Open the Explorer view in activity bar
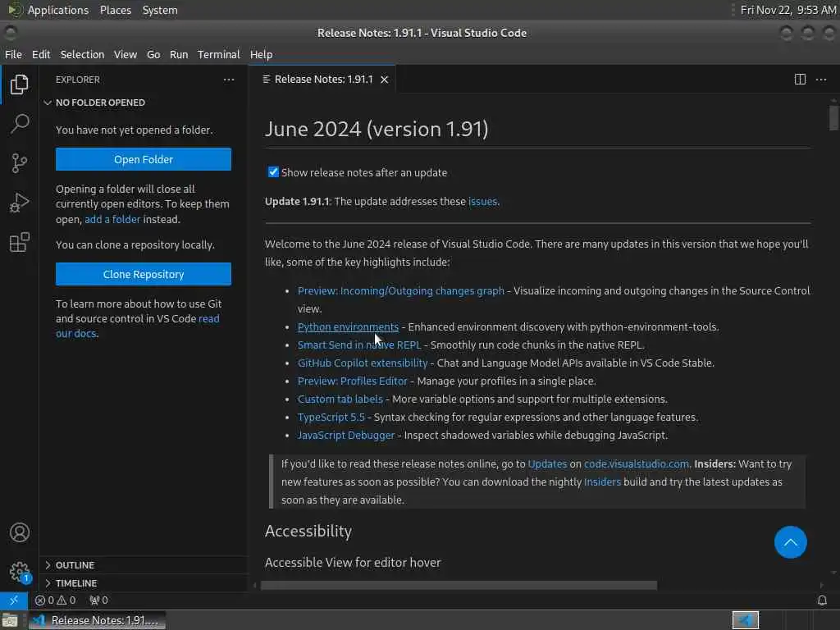The width and height of the screenshot is (840, 630). [x=20, y=84]
